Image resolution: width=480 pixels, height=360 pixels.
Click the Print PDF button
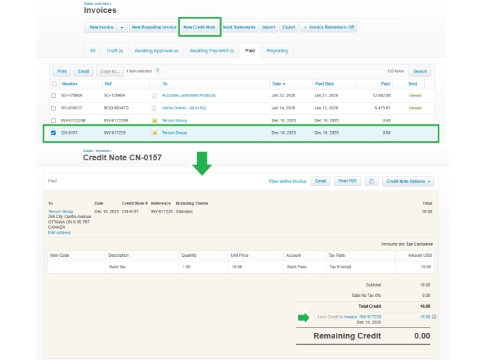click(347, 181)
